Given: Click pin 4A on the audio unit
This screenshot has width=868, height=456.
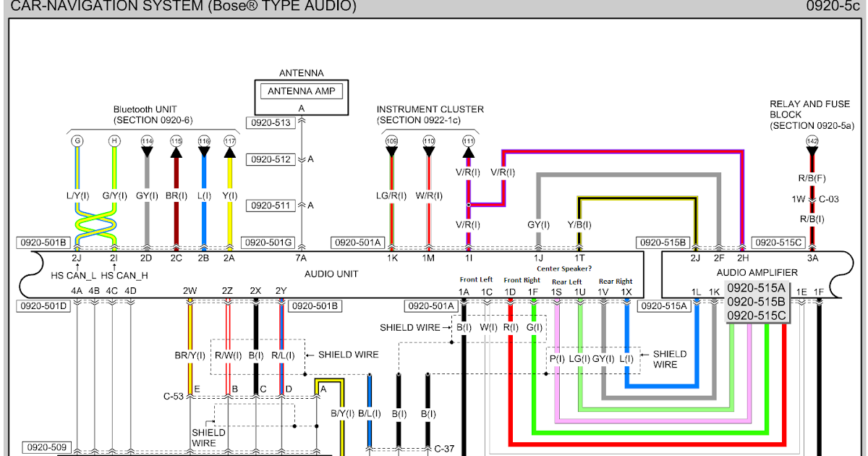Looking at the screenshot, I should pyautogui.click(x=77, y=291).
